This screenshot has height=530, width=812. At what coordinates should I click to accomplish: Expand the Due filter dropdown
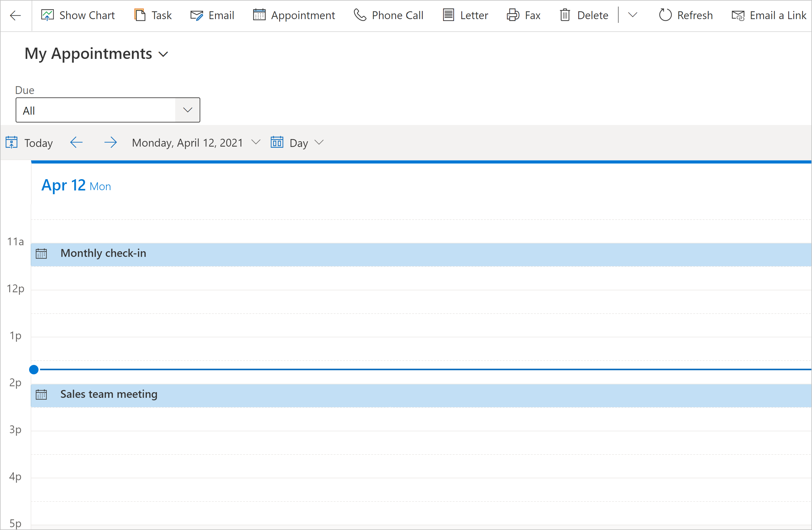click(x=188, y=110)
